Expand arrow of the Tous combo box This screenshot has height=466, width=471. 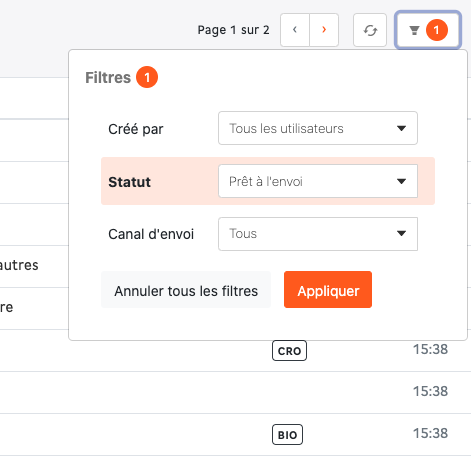(401, 234)
